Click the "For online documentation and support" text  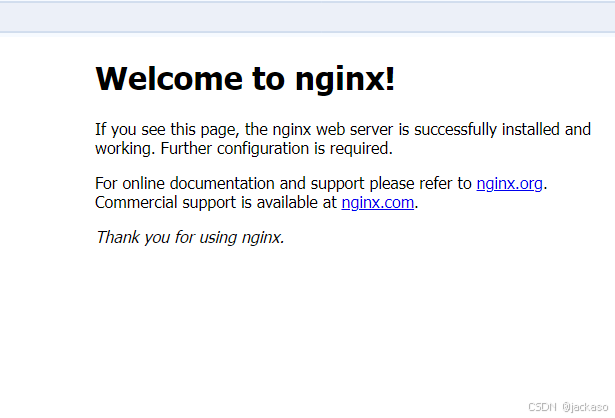pos(230,184)
